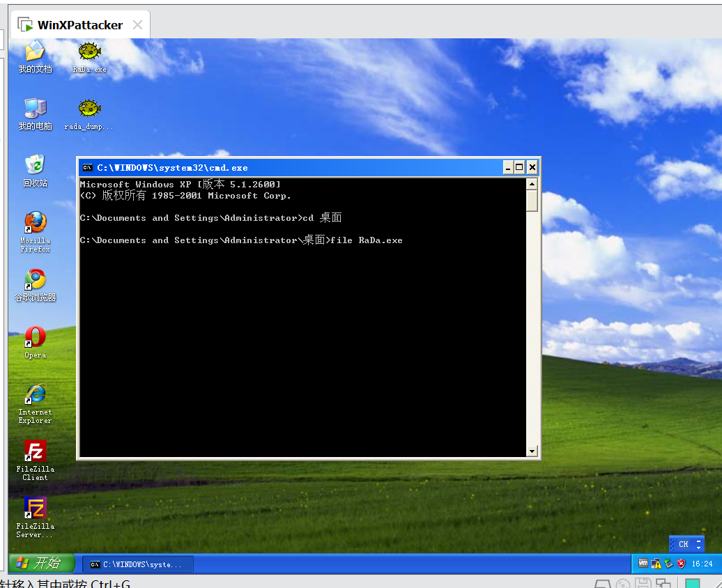The width and height of the screenshot is (722, 588).
Task: Click the CH language bar indicator
Action: pos(683,544)
